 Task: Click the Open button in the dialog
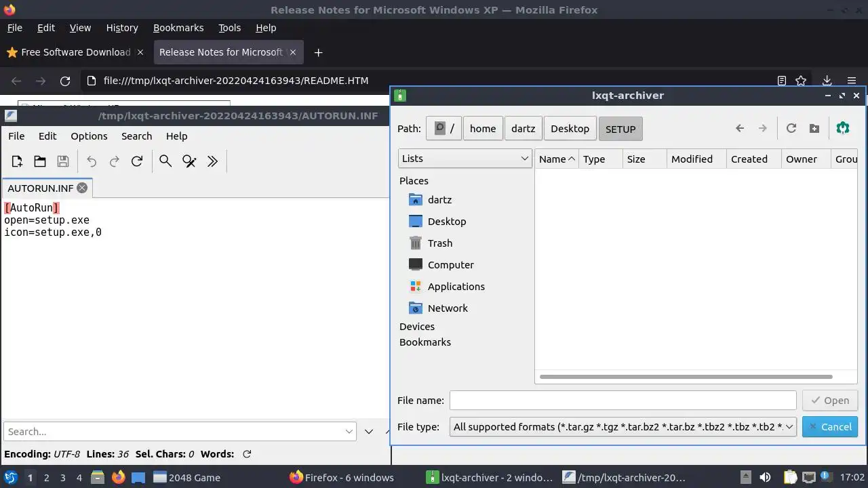click(x=830, y=401)
